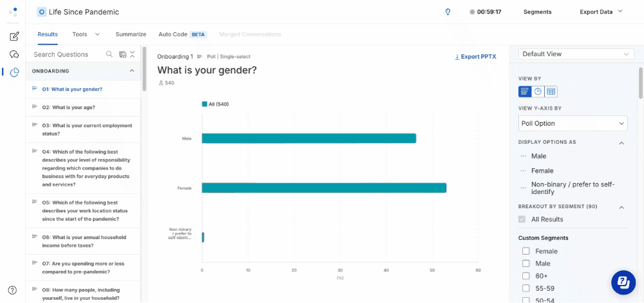Open the Summarize tab

click(x=131, y=34)
